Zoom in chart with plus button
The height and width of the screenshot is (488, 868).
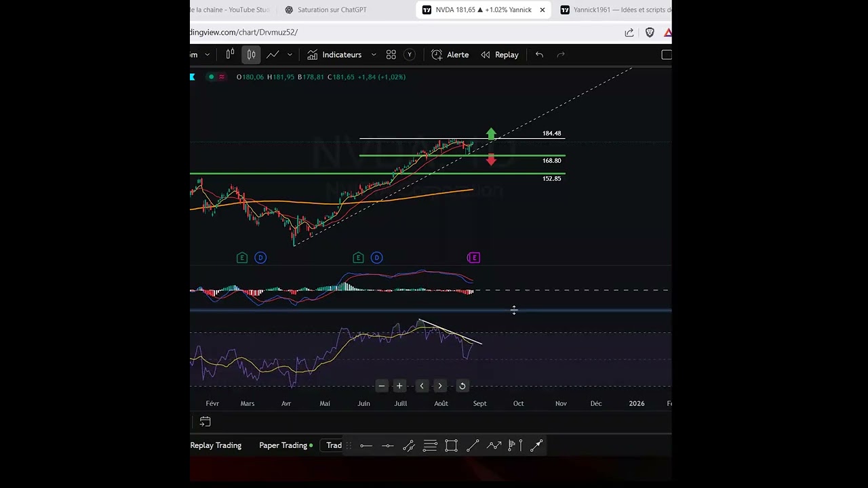coord(399,386)
